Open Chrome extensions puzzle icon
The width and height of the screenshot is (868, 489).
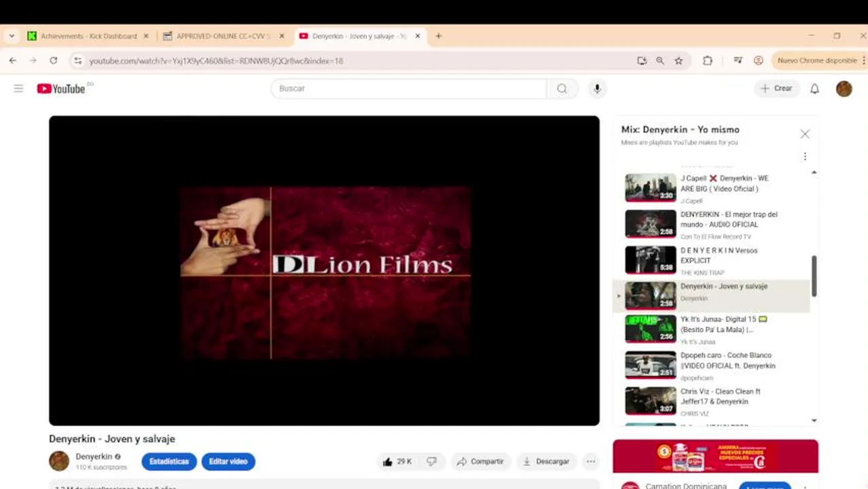[x=708, y=60]
